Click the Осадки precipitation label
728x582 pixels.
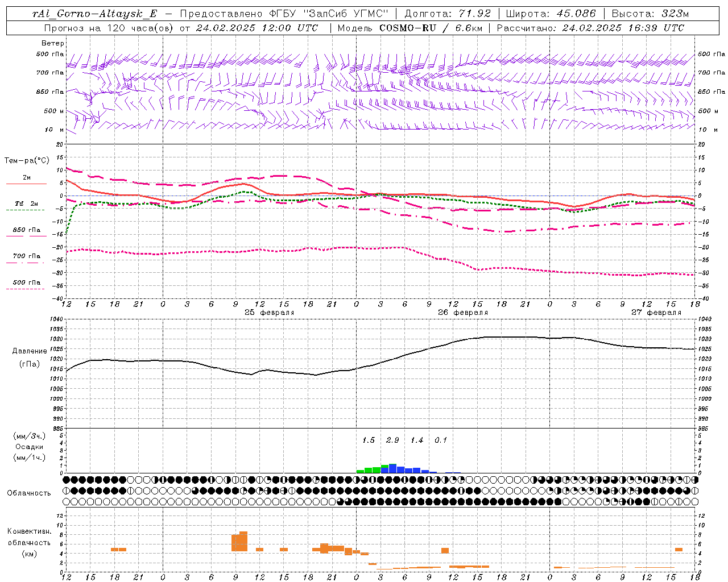(29, 447)
